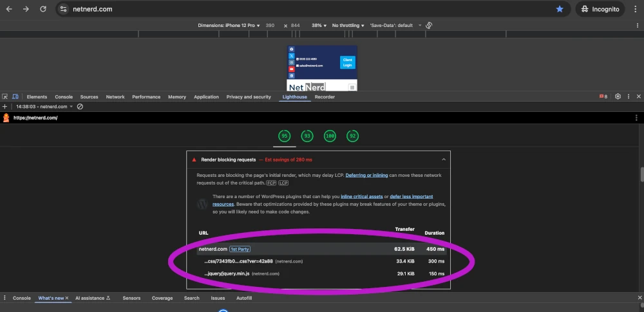Click the device width 390 input field
644x312 pixels.
click(x=270, y=25)
